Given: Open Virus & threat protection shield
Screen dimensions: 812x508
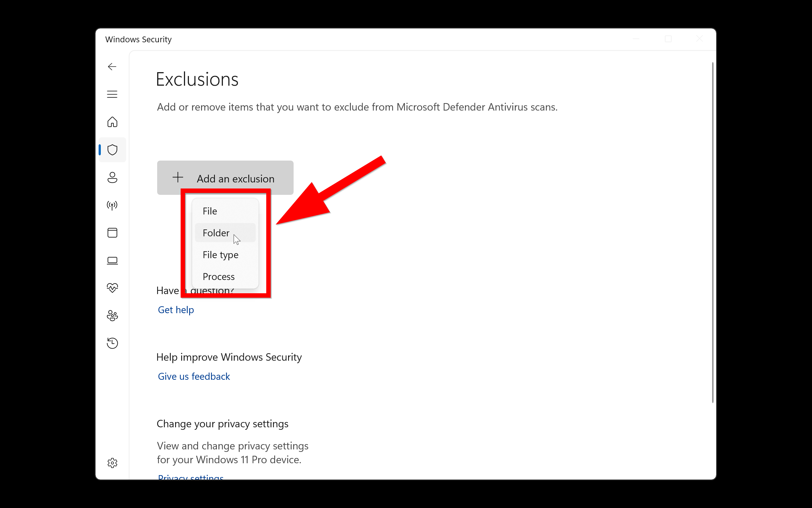Looking at the screenshot, I should (x=112, y=150).
